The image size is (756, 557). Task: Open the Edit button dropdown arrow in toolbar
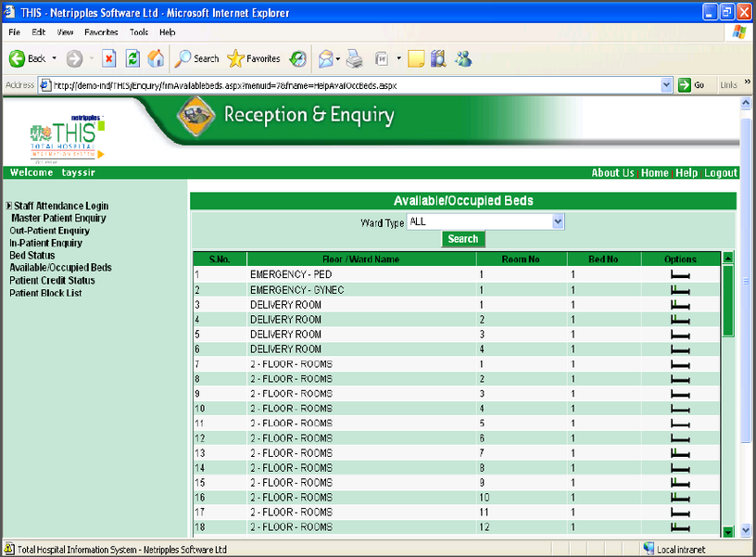(398, 58)
